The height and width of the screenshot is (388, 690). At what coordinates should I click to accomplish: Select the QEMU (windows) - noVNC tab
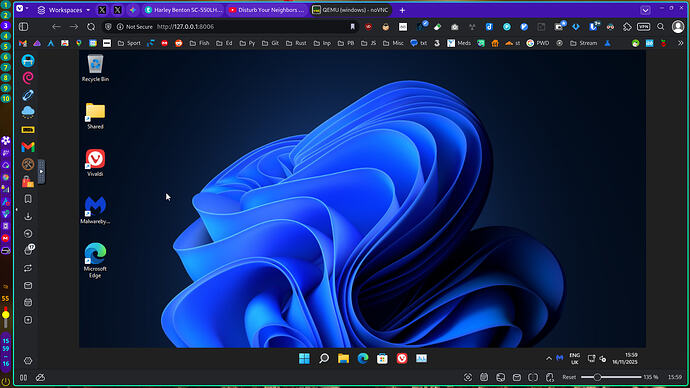tap(351, 10)
